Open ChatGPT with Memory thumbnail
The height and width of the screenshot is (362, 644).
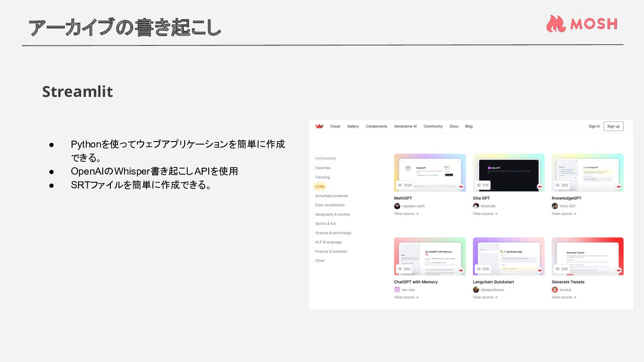(x=430, y=256)
